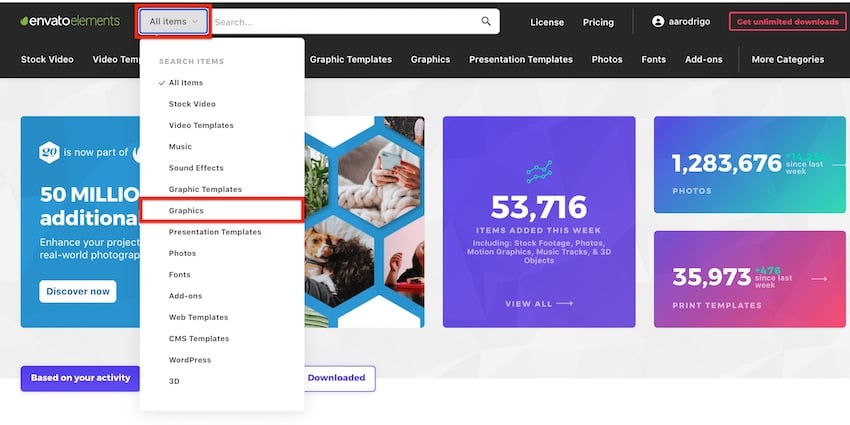The image size is (850, 425).
Task: Click Get unlimited downloads button
Action: [x=788, y=22]
